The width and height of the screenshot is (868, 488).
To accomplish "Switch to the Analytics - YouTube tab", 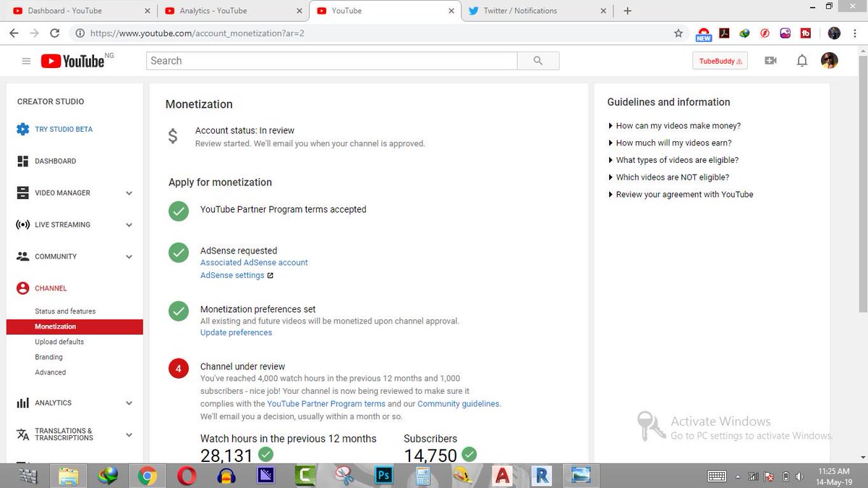I will point(233,11).
